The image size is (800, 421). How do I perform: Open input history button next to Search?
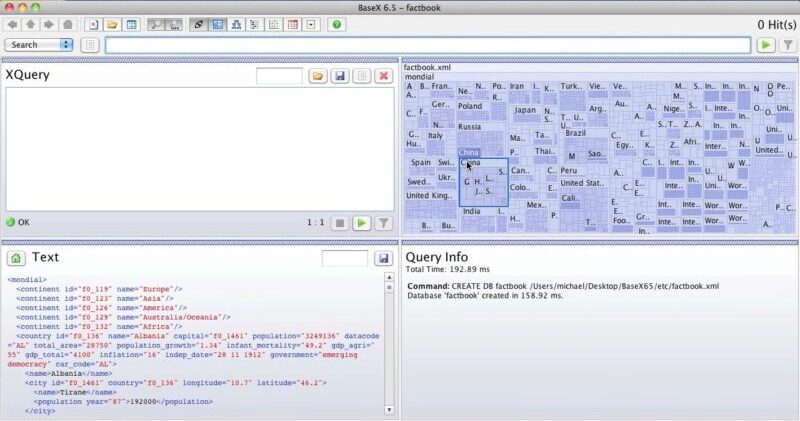click(90, 45)
